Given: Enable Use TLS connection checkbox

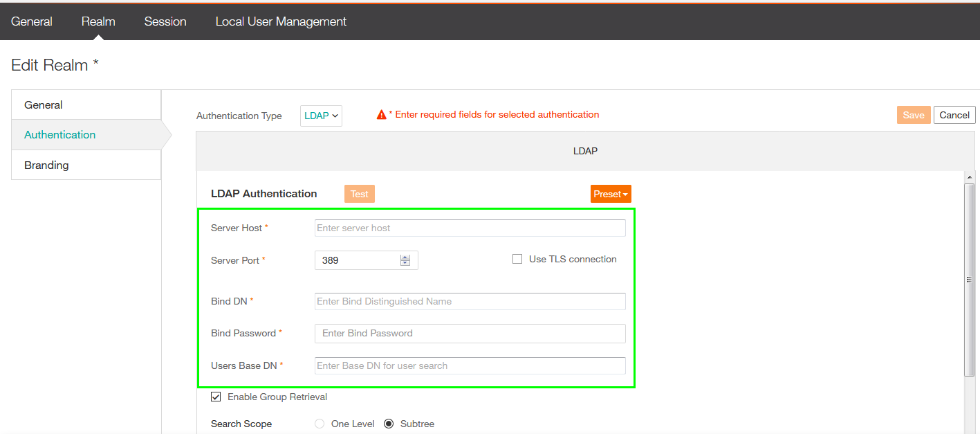Looking at the screenshot, I should click(x=517, y=259).
